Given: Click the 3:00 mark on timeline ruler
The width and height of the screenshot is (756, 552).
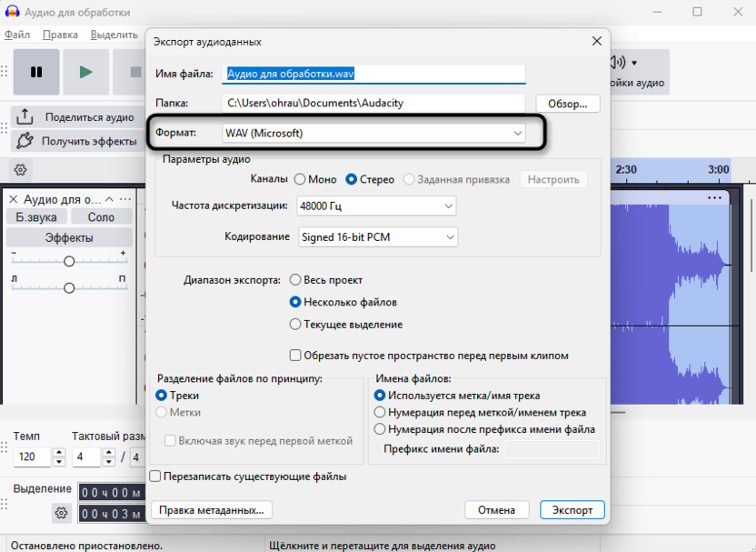Looking at the screenshot, I should [719, 169].
